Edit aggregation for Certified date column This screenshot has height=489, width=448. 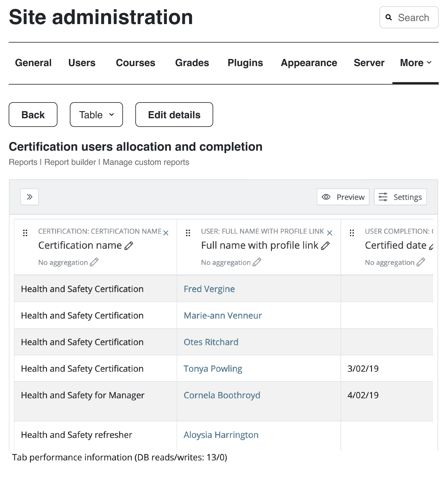coord(421,262)
